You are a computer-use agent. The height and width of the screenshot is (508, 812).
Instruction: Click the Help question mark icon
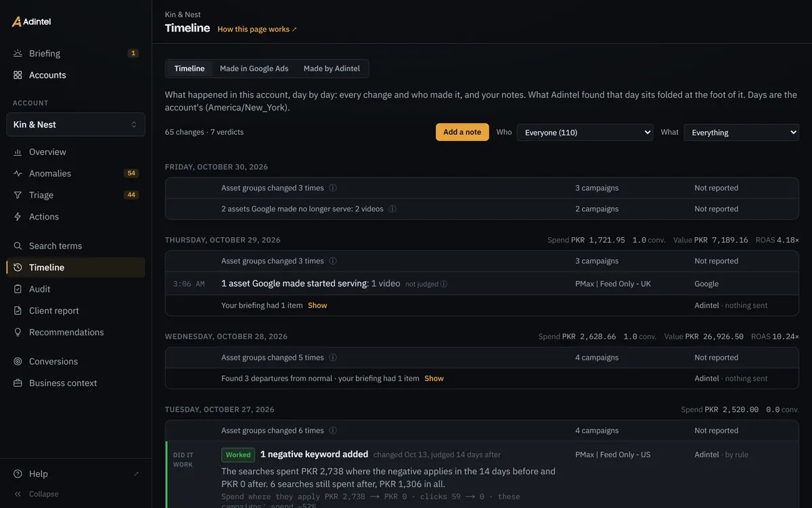[18, 474]
